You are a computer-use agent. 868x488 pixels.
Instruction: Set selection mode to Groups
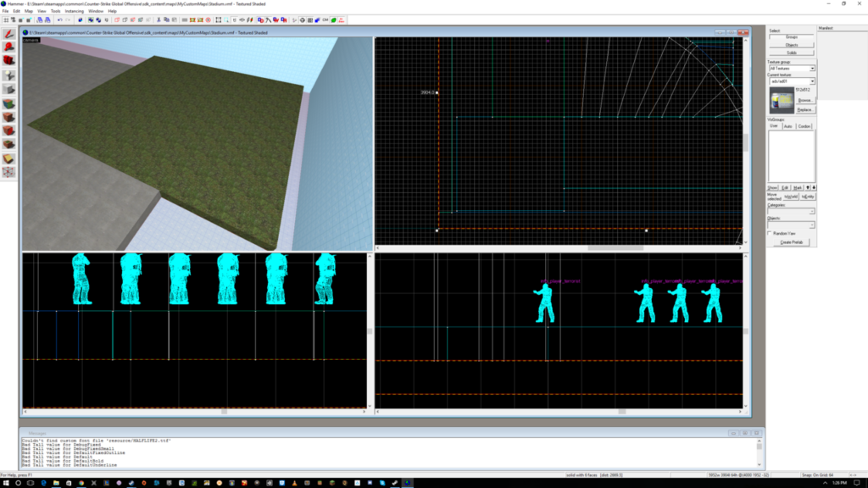tap(792, 37)
